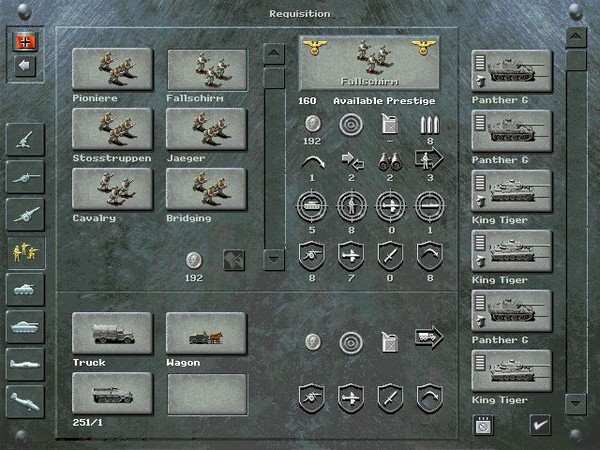600x450 pixels.
Task: Select the tank unit class icon
Action: coord(22,289)
